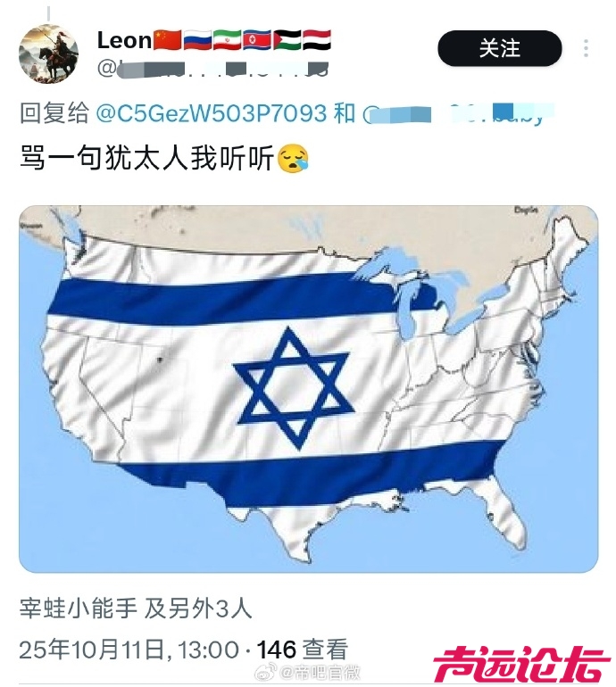616x687 pixels.
Task: Click the 146 查看 view count
Action: (x=302, y=650)
